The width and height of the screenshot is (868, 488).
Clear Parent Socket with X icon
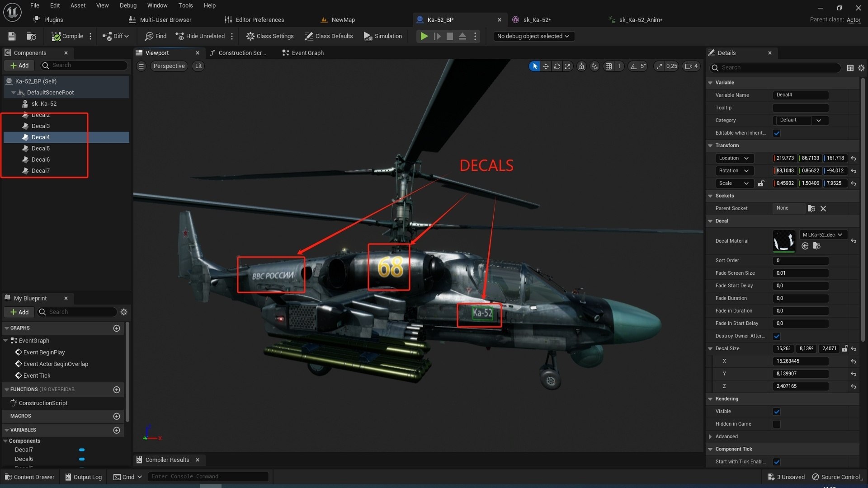click(823, 208)
